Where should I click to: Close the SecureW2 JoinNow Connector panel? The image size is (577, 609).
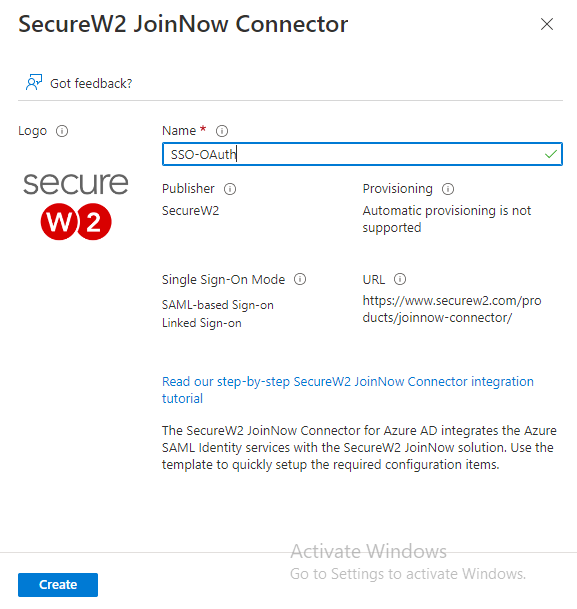[x=547, y=24]
